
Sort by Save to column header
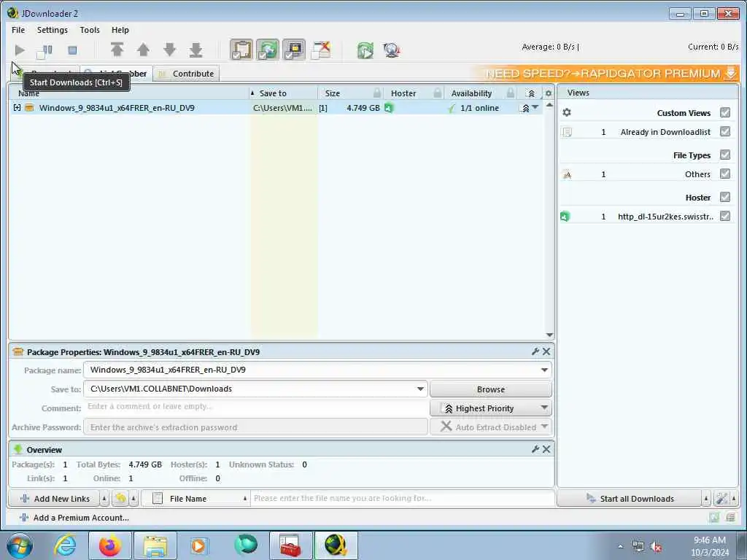tap(284, 93)
